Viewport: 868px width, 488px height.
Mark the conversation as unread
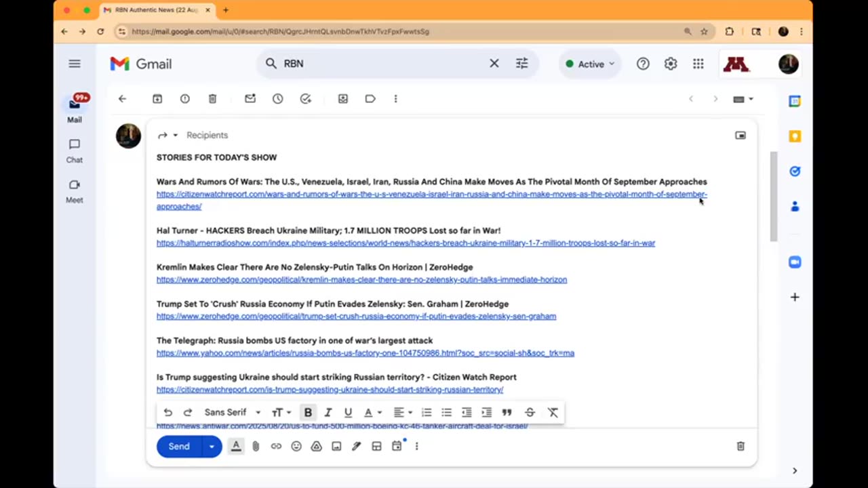point(250,99)
